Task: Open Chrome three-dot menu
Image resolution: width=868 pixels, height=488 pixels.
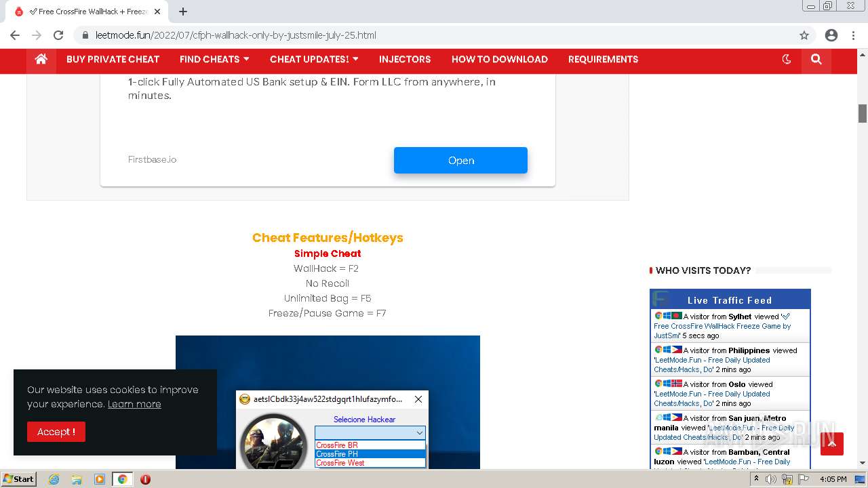Action: (854, 35)
